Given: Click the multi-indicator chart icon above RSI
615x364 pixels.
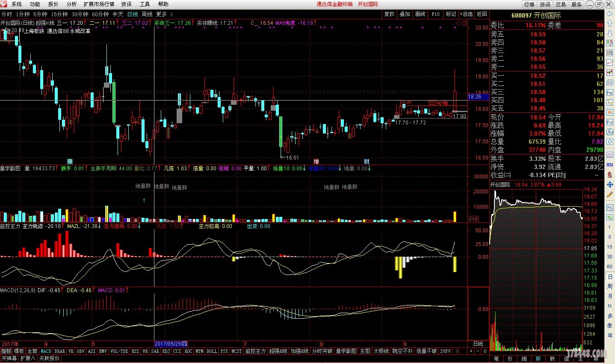Looking at the screenshot, I should (609, 155).
